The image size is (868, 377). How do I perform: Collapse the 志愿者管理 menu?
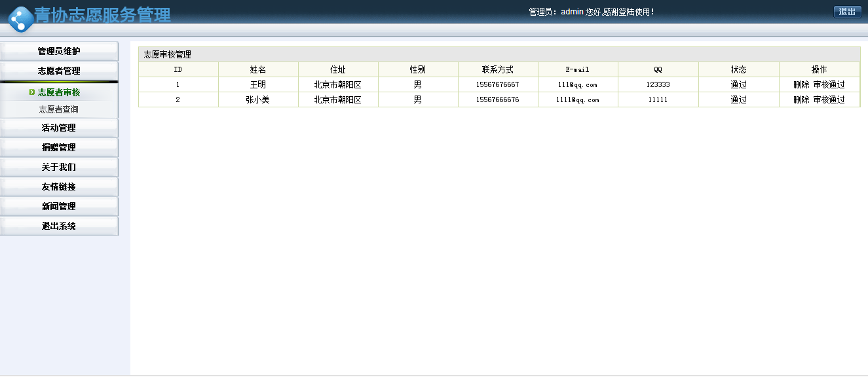(59, 71)
